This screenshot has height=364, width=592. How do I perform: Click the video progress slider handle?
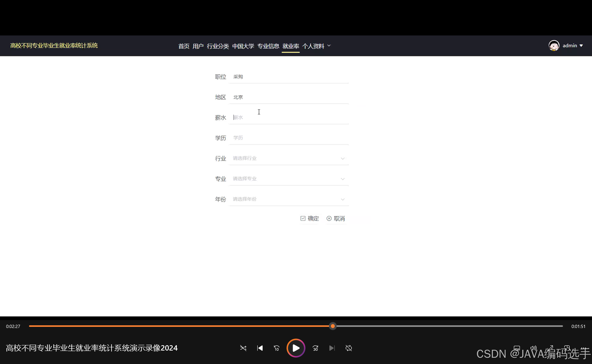pyautogui.click(x=332, y=326)
